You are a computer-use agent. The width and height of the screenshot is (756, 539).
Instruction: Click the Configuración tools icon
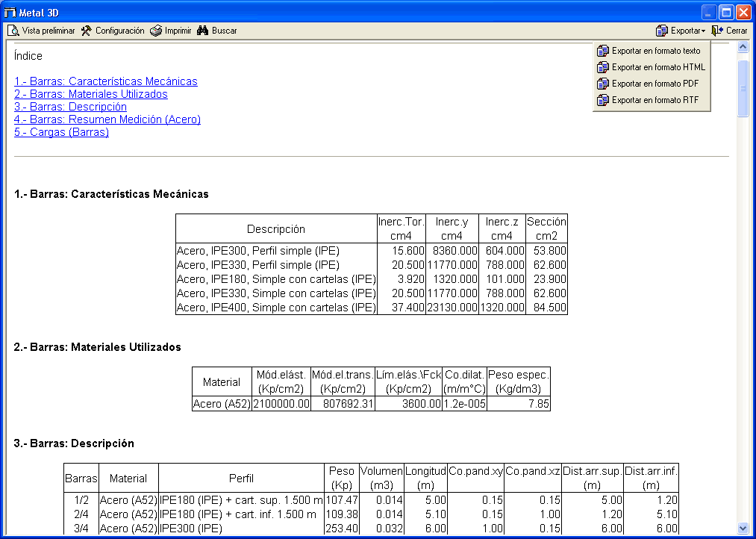click(87, 31)
